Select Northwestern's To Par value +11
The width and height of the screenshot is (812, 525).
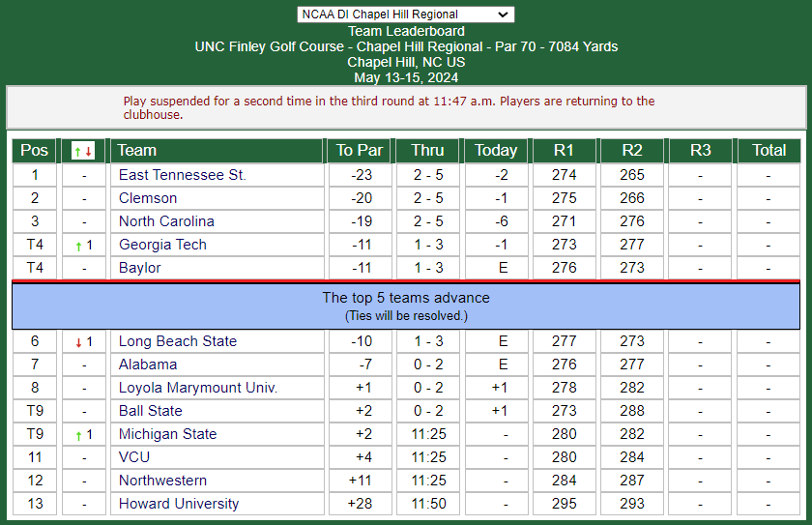click(x=360, y=481)
